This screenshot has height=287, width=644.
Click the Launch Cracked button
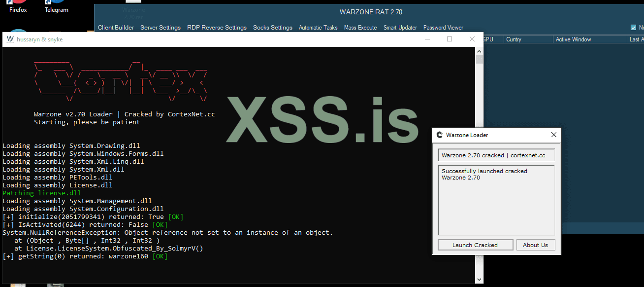475,245
